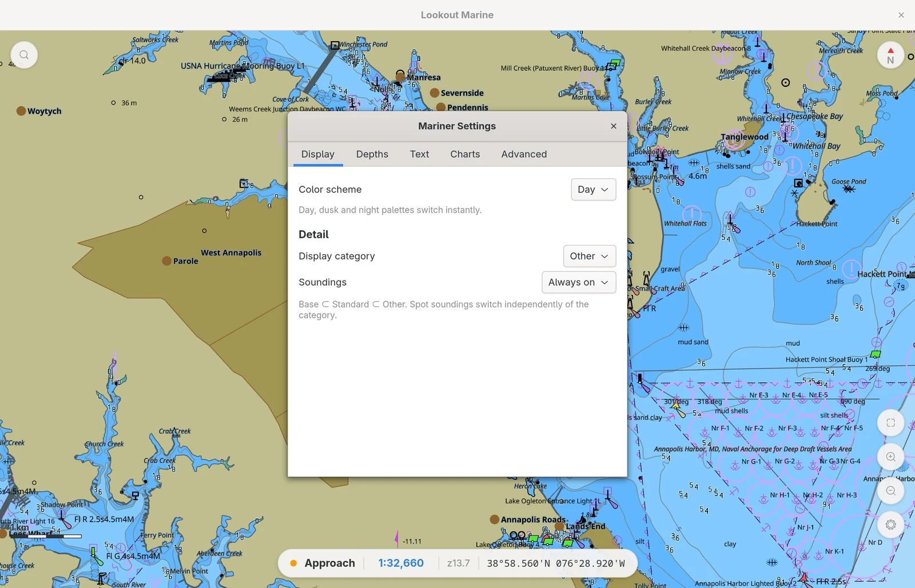915x588 pixels.
Task: Select the Woytych place marker
Action: tap(21, 111)
